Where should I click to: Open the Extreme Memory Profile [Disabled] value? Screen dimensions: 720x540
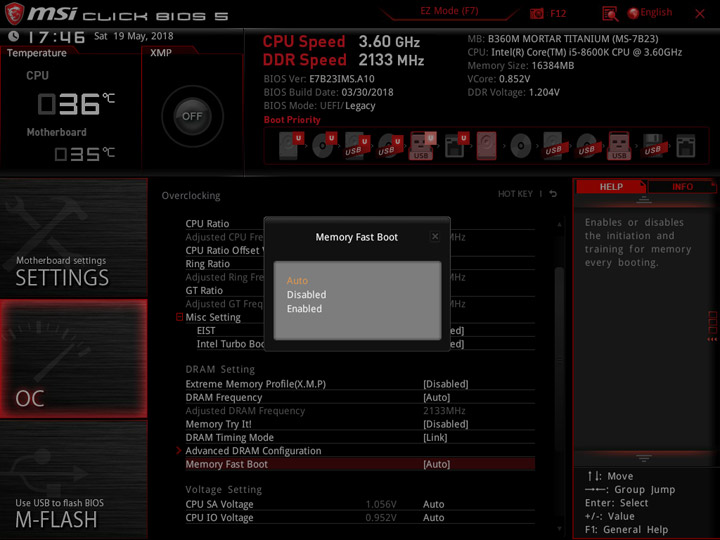tap(445, 384)
